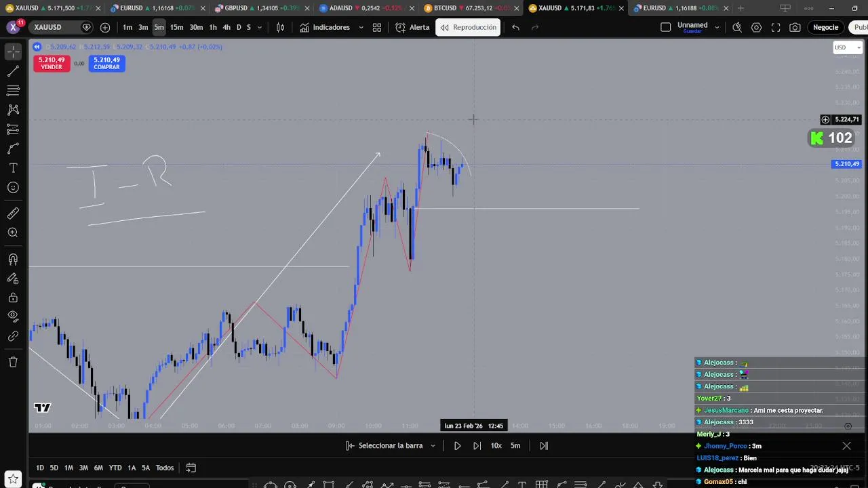The image size is (868, 488).
Task: Switch to the 30m timeframe
Action: tap(196, 27)
